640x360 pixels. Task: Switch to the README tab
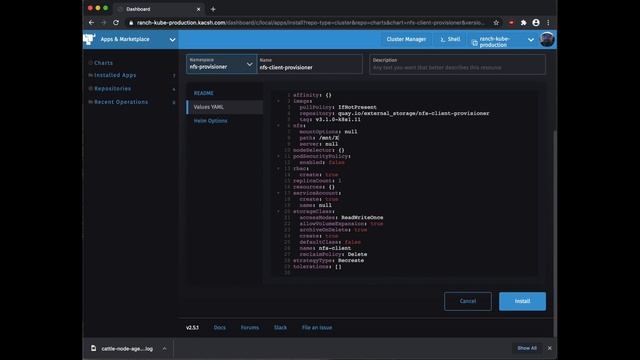pyautogui.click(x=204, y=93)
